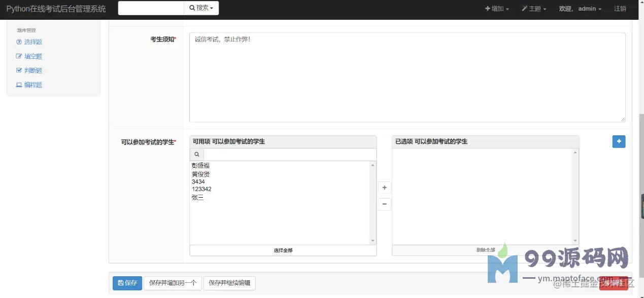Click 保存并增加另一个 button
The height and width of the screenshot is (298, 644).
173,283
